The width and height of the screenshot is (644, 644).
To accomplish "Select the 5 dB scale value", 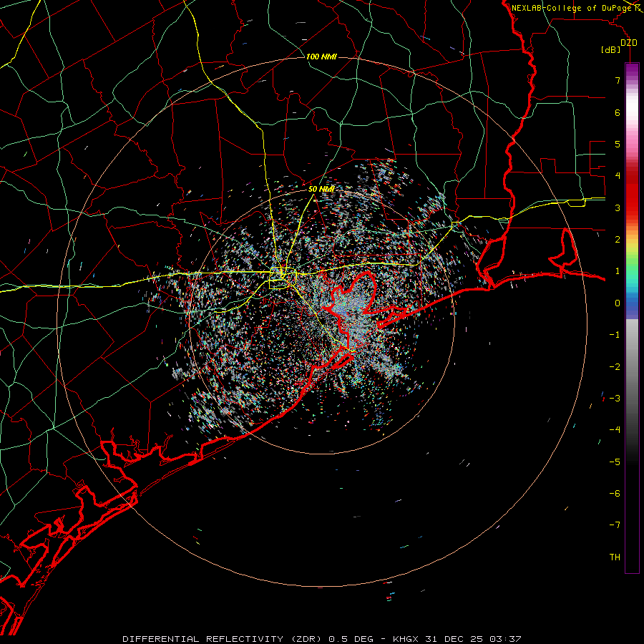I will [x=618, y=144].
